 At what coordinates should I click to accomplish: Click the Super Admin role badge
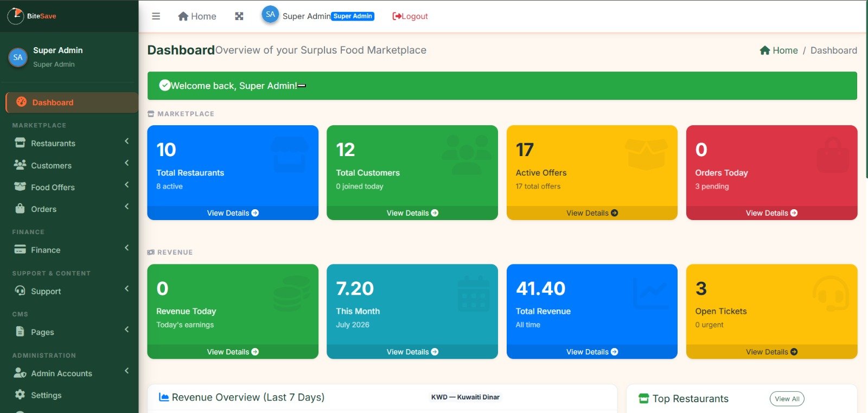[x=353, y=16]
